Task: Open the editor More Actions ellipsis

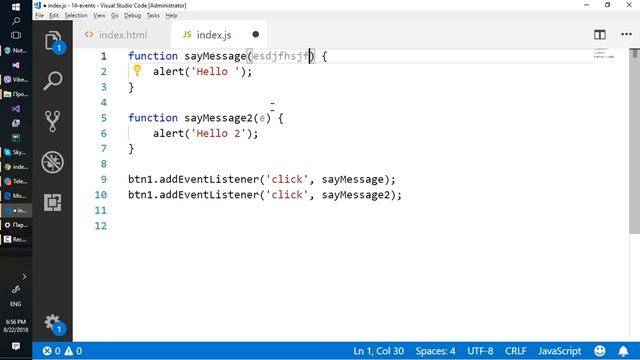Action: [x=626, y=35]
